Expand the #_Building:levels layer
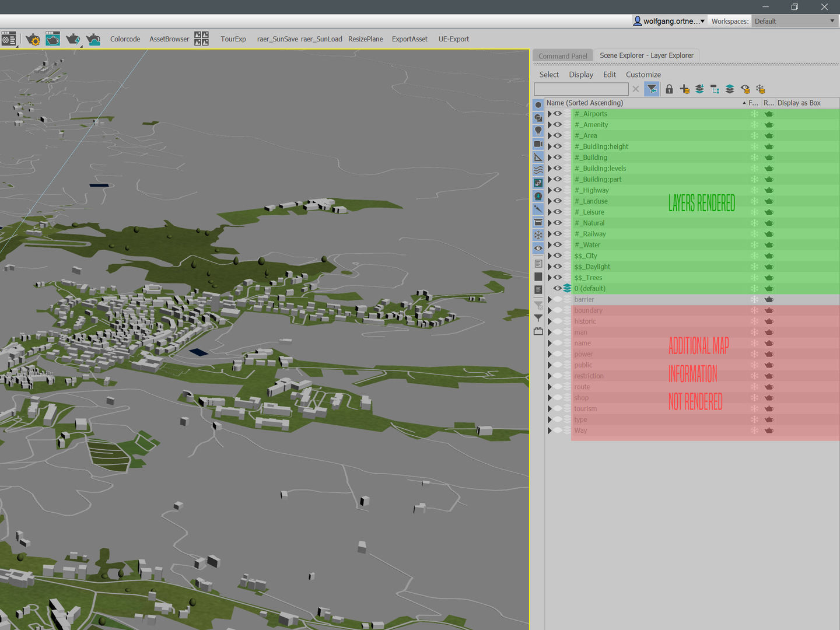The image size is (840, 630). 549,169
